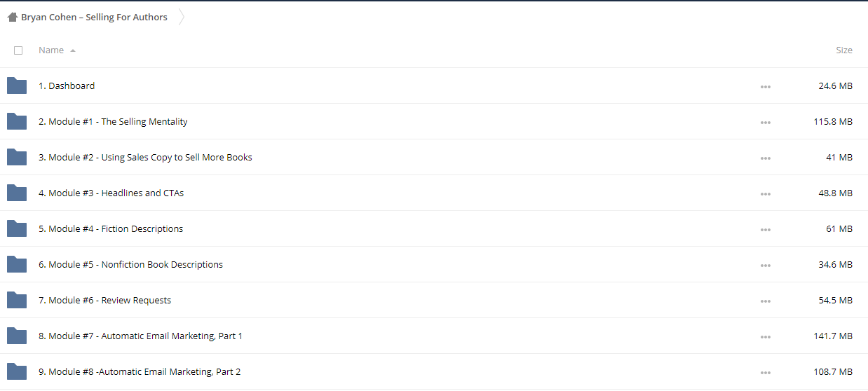Sort by the Name column arrow
Screen dimensions: 868x391
click(x=73, y=50)
